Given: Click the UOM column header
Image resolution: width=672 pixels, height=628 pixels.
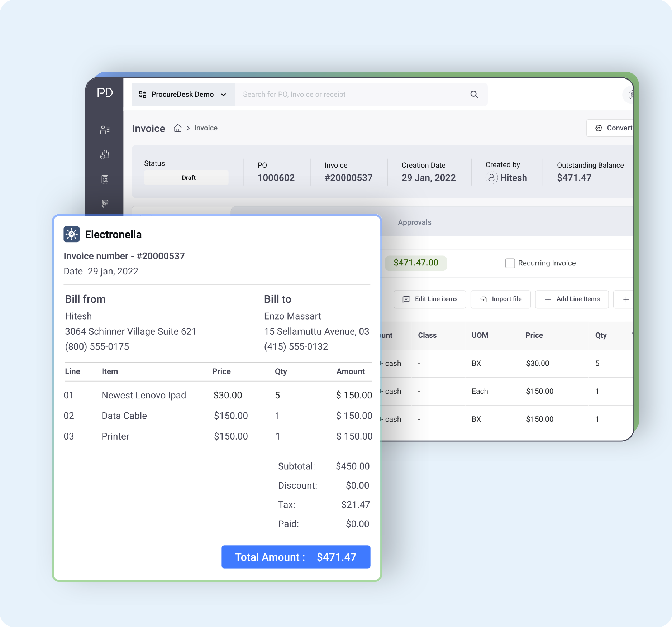Looking at the screenshot, I should [480, 336].
